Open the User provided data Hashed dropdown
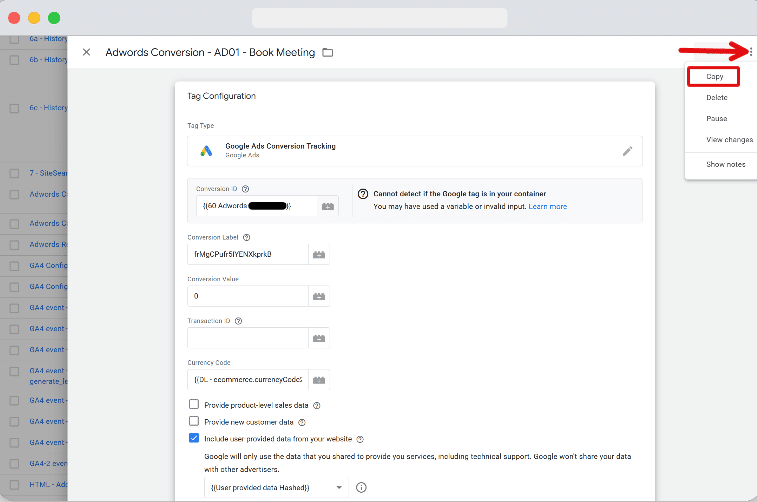 (x=276, y=488)
